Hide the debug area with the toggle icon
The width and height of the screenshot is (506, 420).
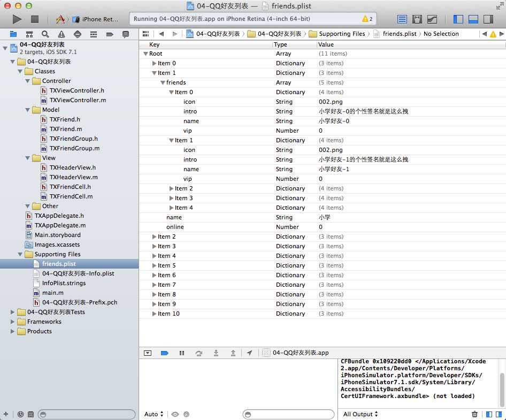pyautogui.click(x=148, y=353)
